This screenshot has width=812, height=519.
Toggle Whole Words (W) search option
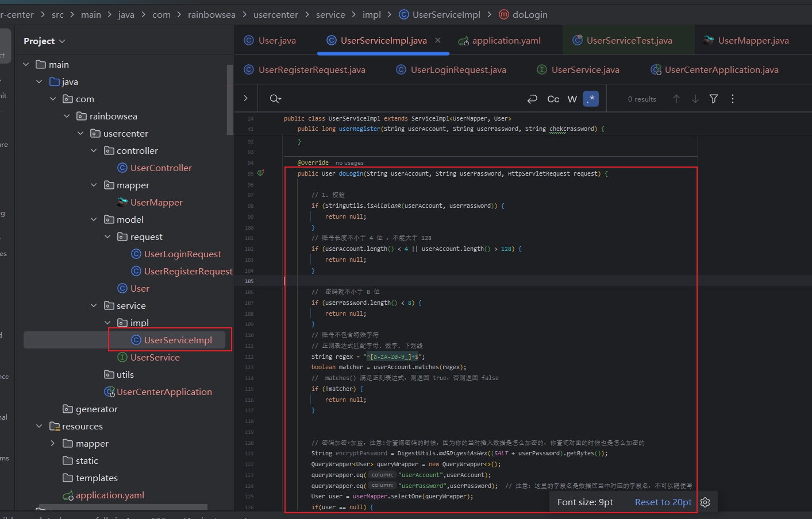click(x=572, y=99)
